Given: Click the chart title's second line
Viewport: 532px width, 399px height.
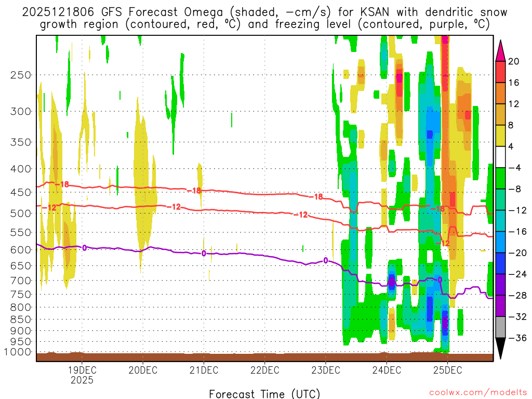Looking at the screenshot, I should [264, 24].
